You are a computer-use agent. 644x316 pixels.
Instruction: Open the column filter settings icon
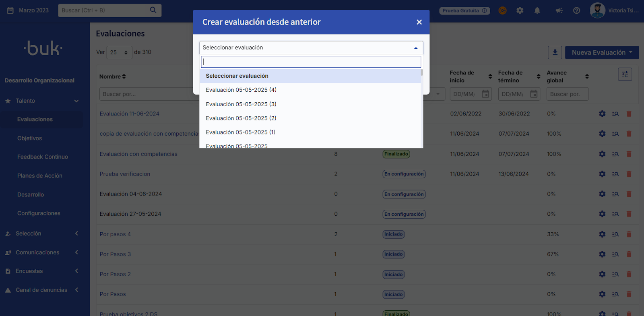(625, 74)
